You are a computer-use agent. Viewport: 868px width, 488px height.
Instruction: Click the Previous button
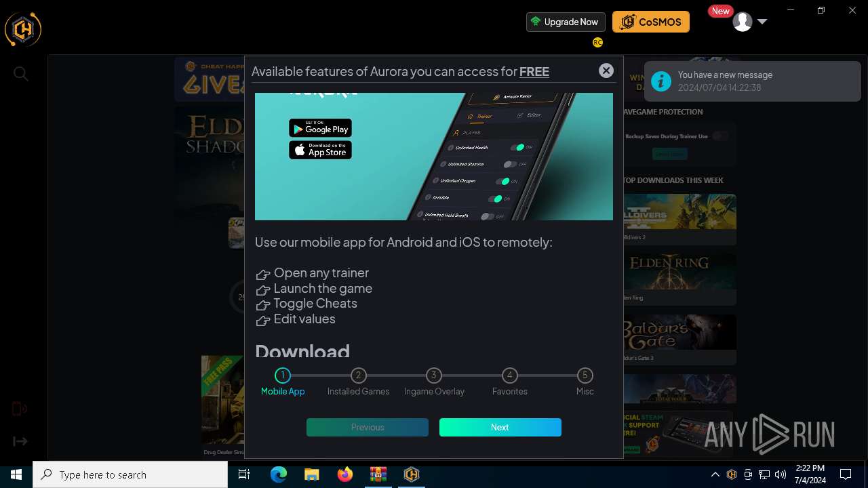[368, 427]
